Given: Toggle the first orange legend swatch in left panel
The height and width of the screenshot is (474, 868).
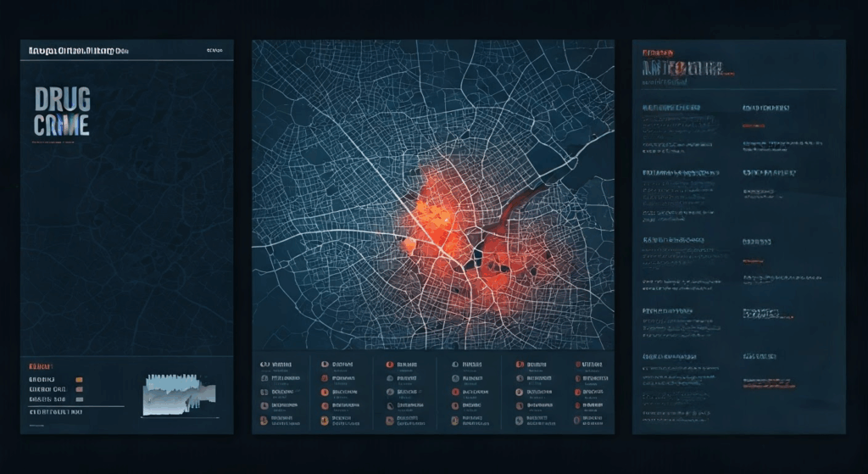Looking at the screenshot, I should tap(79, 379).
